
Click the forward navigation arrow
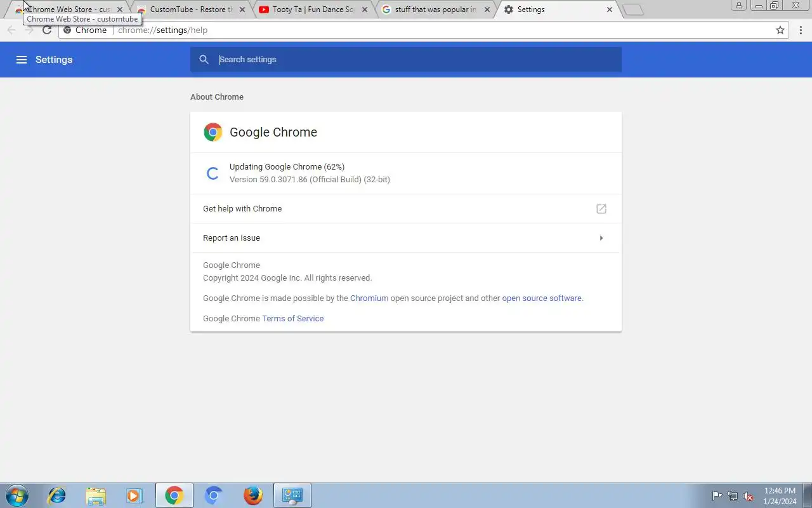[29, 30]
